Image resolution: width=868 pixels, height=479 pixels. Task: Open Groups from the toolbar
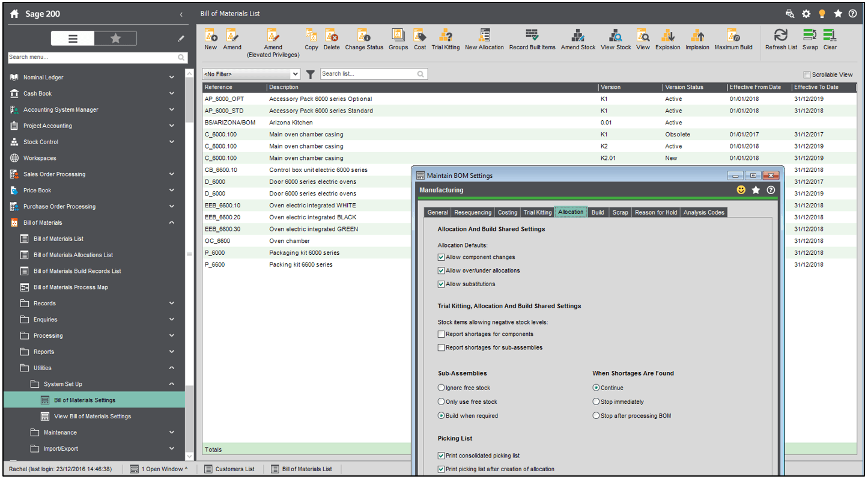(x=398, y=35)
